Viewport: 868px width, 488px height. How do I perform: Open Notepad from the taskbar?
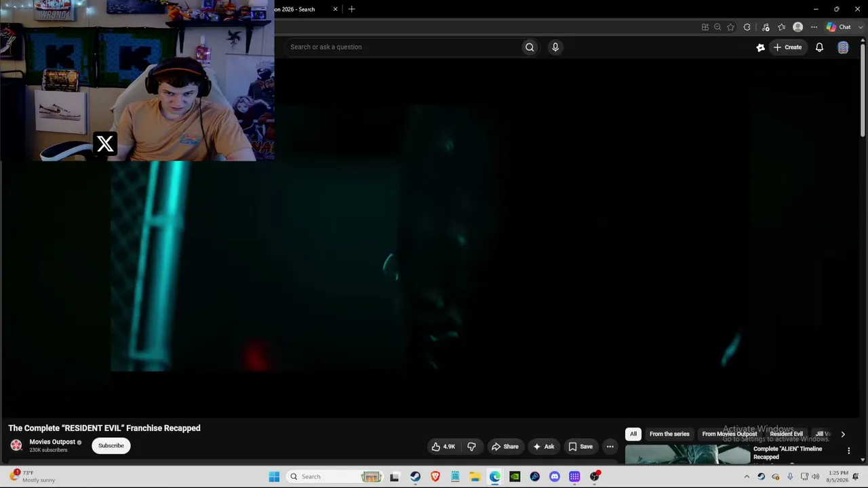pyautogui.click(x=455, y=476)
